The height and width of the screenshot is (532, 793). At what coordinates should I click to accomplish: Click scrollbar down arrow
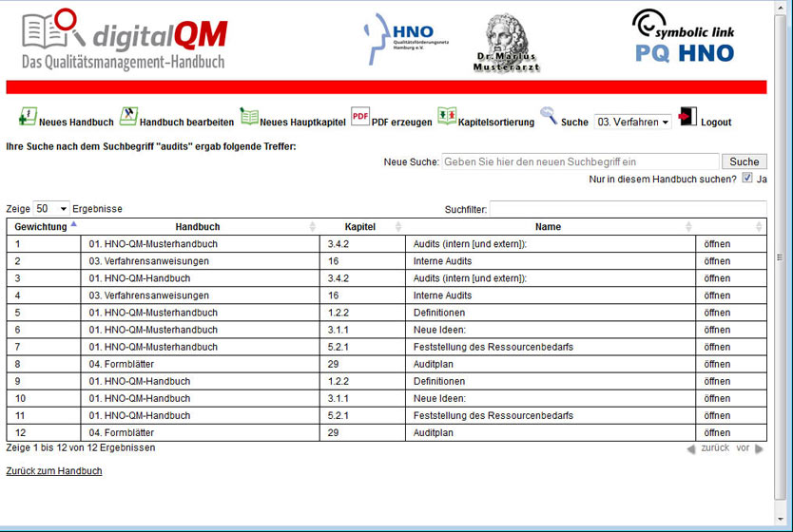(x=780, y=519)
